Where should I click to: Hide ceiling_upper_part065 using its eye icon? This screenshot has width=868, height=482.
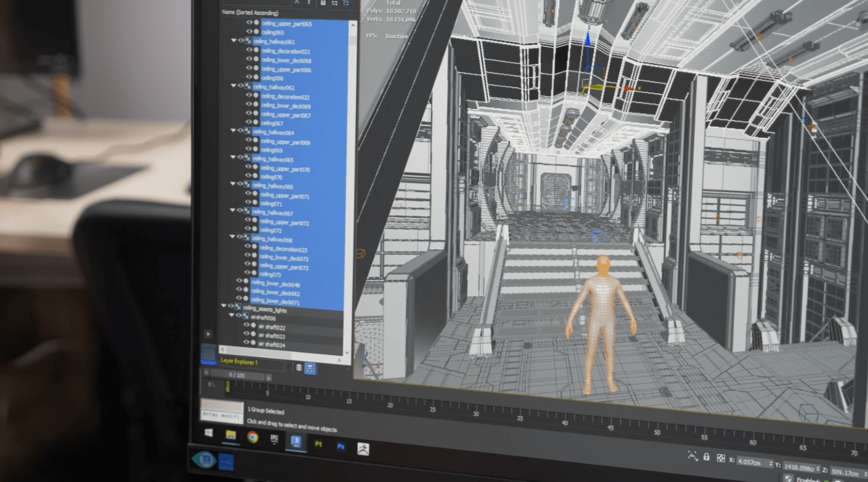point(249,23)
